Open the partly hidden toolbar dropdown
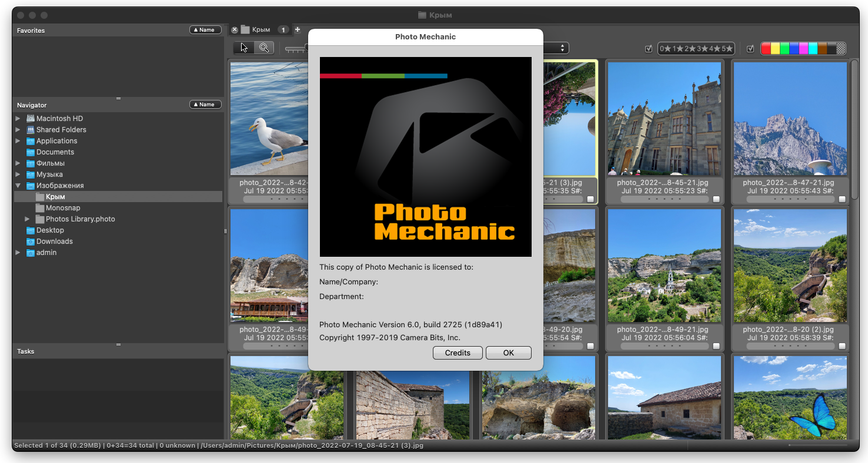Screen dimensions: 868x463 coord(556,48)
